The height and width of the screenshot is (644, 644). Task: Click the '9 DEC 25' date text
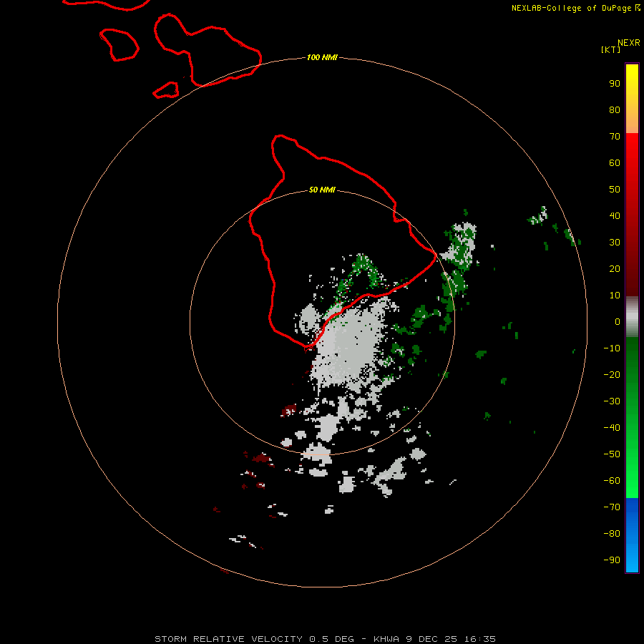point(432,639)
